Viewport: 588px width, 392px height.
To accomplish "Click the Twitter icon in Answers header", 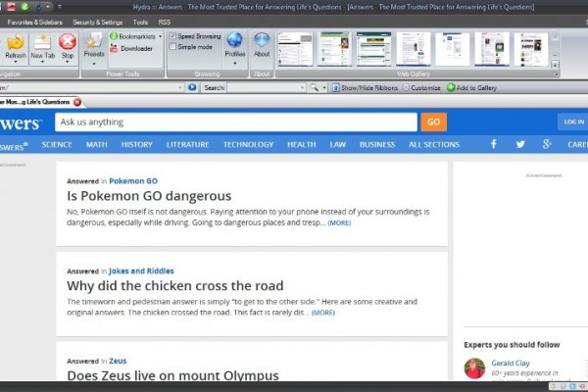I will coord(520,144).
